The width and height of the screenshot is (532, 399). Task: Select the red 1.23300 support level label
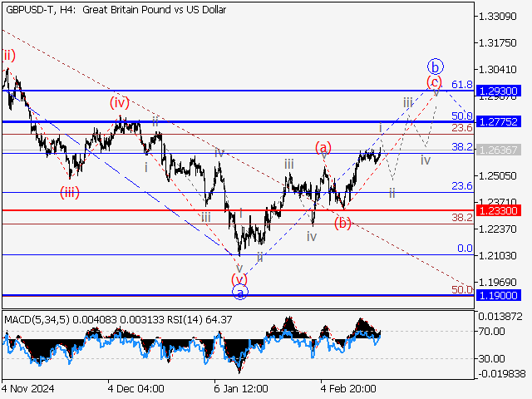(x=499, y=211)
